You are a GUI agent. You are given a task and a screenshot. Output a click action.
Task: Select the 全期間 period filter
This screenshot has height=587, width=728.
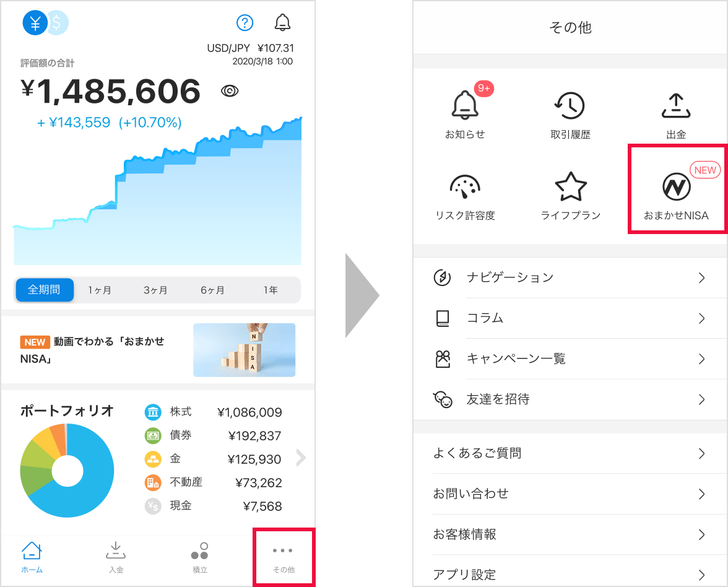coord(44,290)
